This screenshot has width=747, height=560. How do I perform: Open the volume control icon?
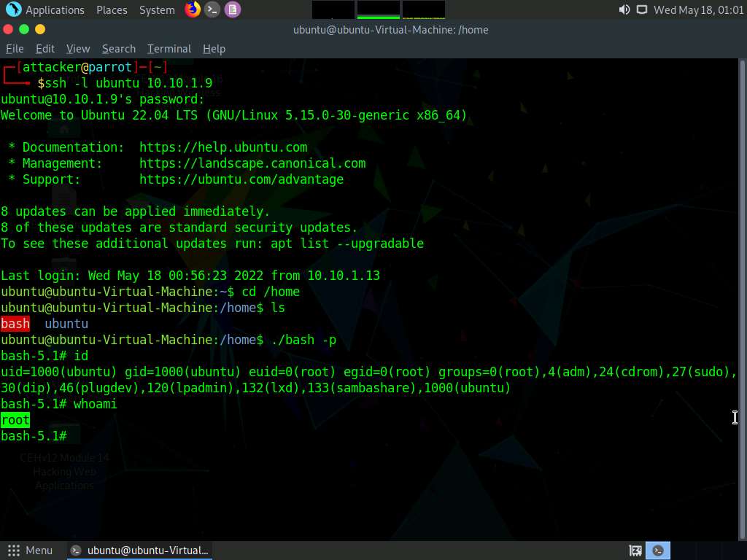tap(624, 9)
